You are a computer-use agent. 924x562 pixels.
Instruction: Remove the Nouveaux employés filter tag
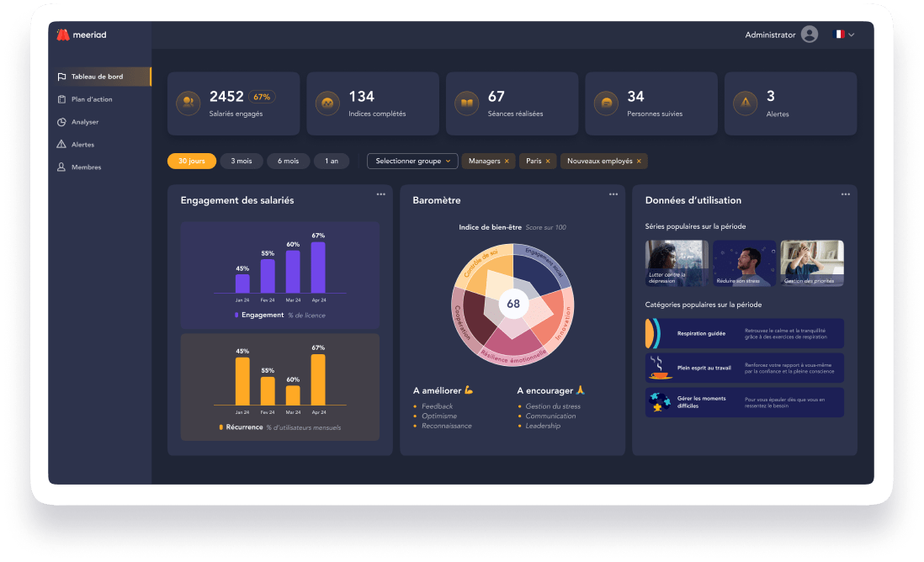639,161
